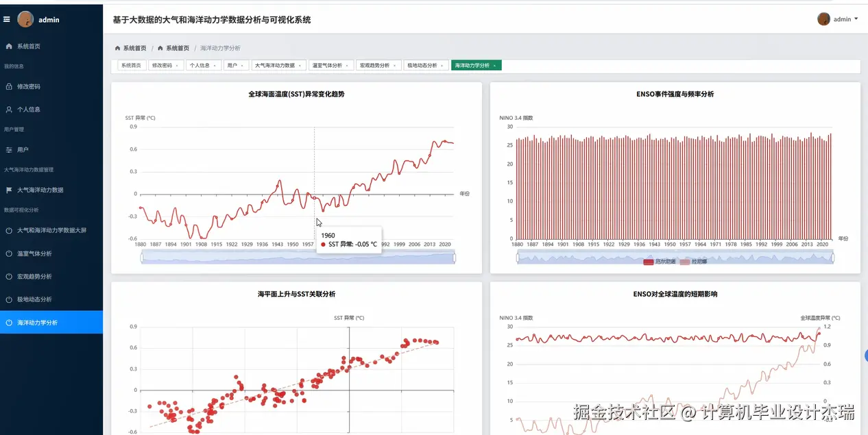Viewport: 868px width, 435px height.
Task: Click 全球海面温度(SST)异常变化趋势 chart title
Action: coord(296,94)
